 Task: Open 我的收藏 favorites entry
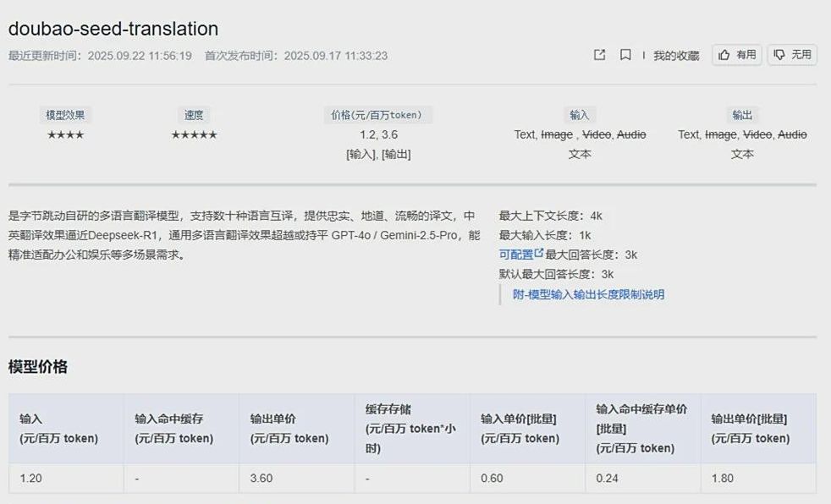677,54
